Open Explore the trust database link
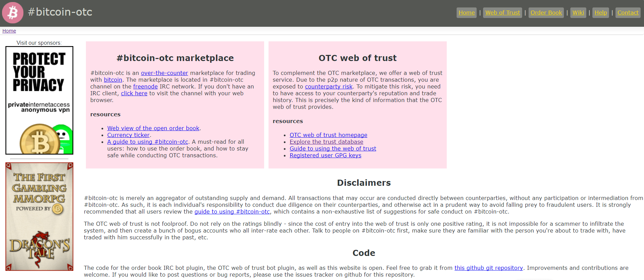 pos(326,142)
